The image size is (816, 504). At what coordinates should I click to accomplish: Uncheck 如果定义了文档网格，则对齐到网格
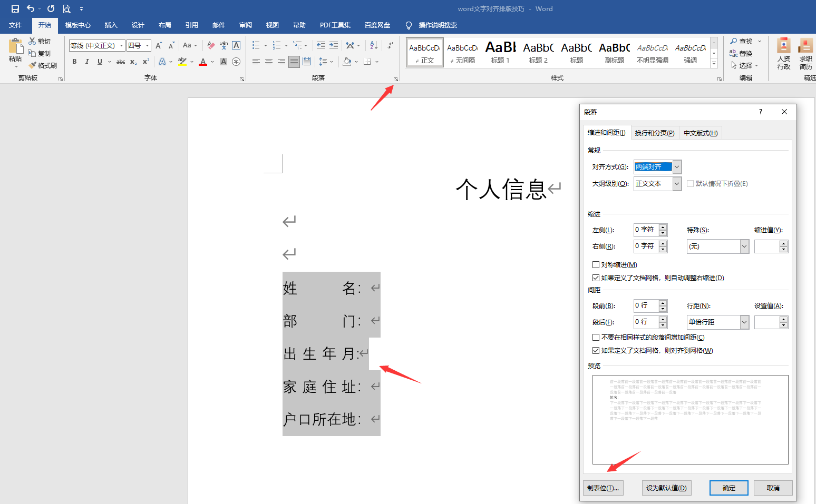(596, 351)
